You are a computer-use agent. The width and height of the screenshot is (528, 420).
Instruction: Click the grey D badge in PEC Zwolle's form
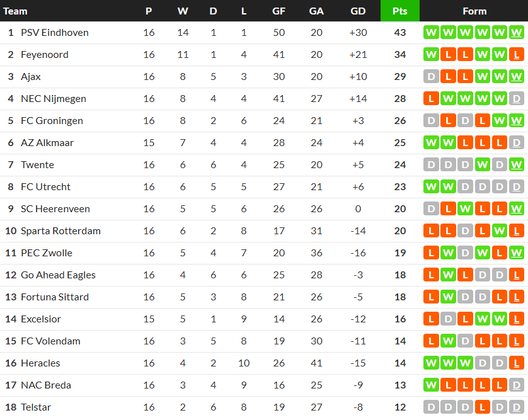466,253
